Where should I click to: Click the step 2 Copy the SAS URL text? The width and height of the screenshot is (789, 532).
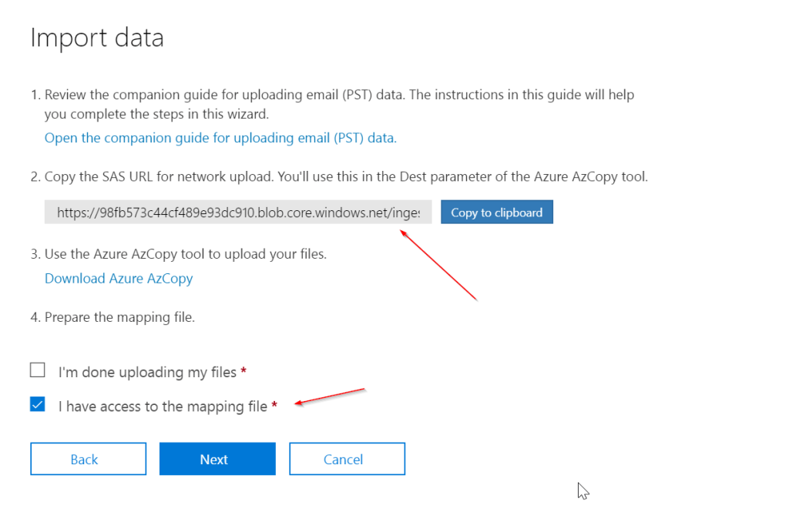point(339,177)
